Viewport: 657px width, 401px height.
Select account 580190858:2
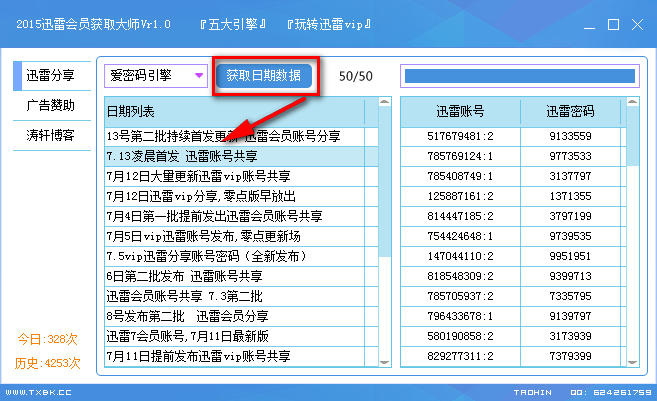click(460, 336)
